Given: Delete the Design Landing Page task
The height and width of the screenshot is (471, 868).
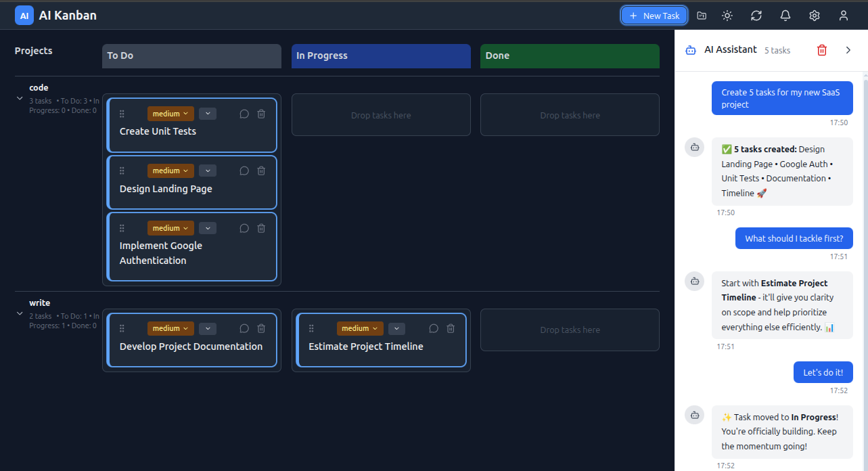Looking at the screenshot, I should pos(261,171).
